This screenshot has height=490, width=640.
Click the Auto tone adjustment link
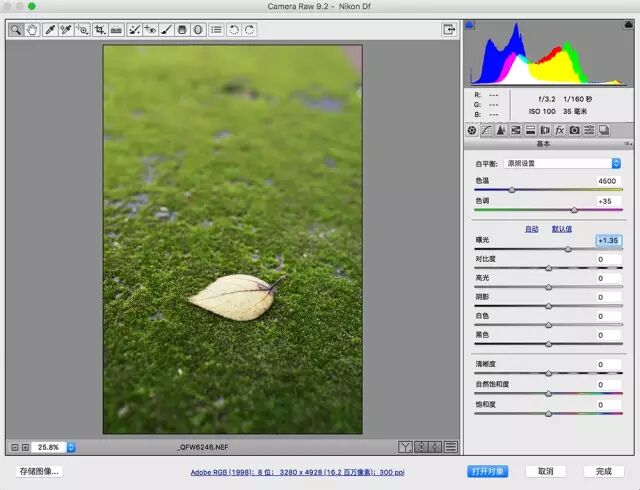pos(531,229)
